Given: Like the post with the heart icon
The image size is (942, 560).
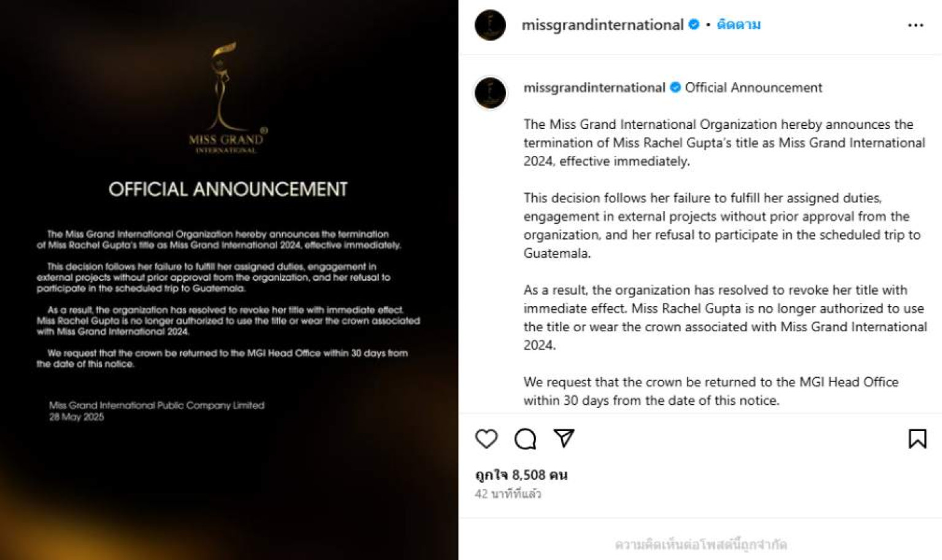Looking at the screenshot, I should coord(486,439).
